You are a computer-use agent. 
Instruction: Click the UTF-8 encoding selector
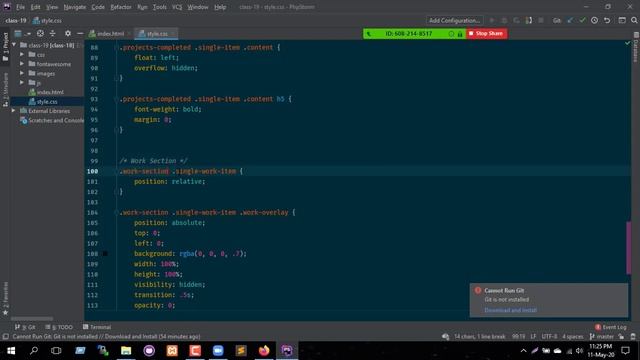[549, 337]
